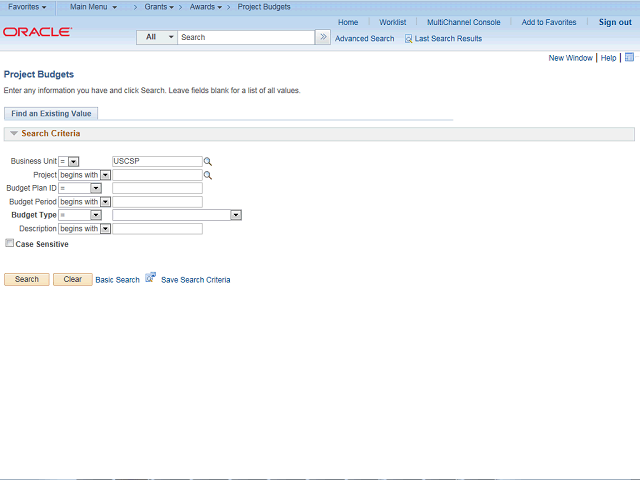Viewport: 640px width, 480px height.
Task: Click the Search button
Action: [27, 279]
